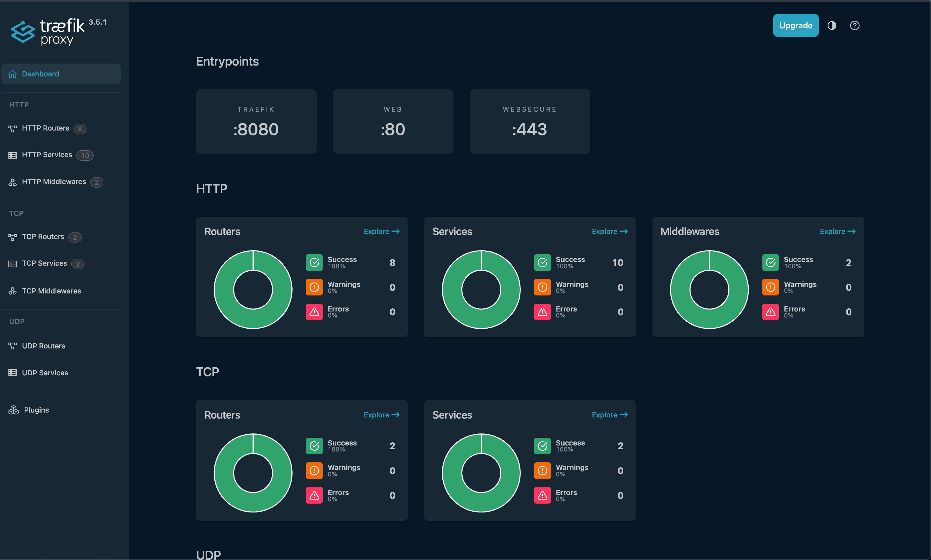The width and height of the screenshot is (931, 560).
Task: Open HTTP Middlewares in sidebar
Action: [x=61, y=182]
